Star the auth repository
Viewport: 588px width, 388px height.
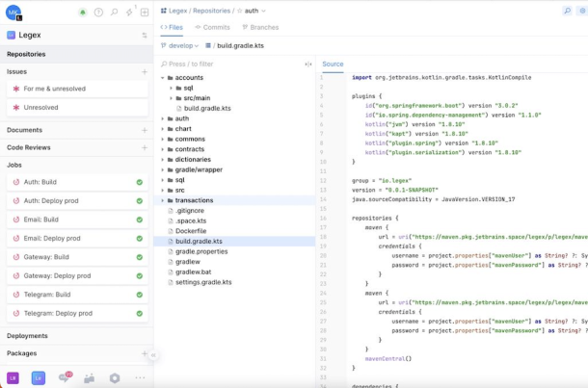(238, 12)
